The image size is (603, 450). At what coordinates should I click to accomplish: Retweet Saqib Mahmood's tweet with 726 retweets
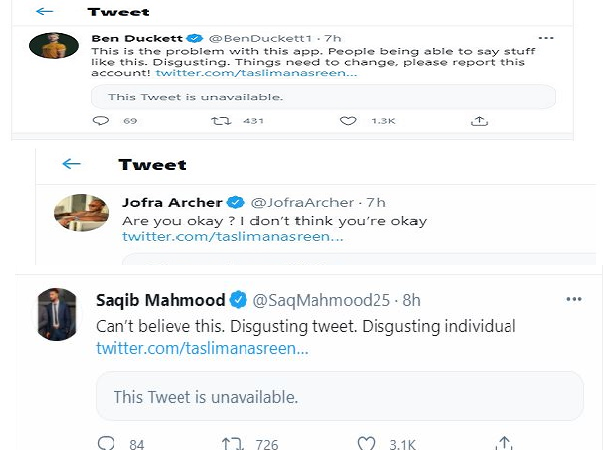232,442
